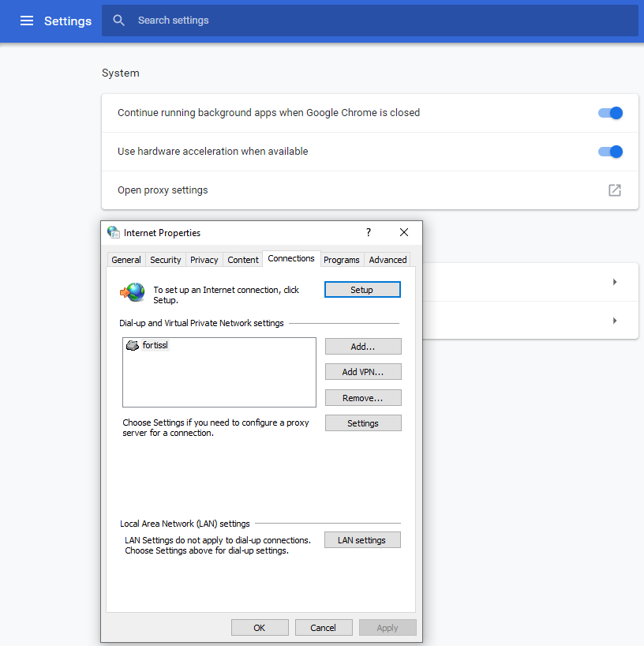Toggle hardware acceleration when available

pyautogui.click(x=609, y=151)
